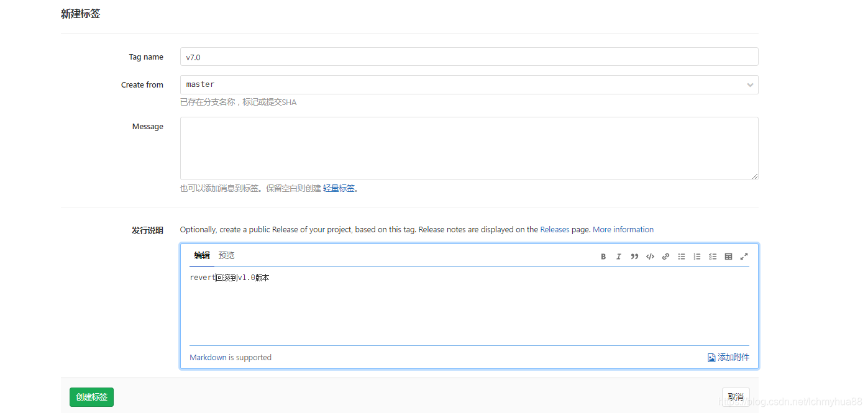This screenshot has width=868, height=413.
Task: Select the 编辑 tab
Action: (201, 255)
